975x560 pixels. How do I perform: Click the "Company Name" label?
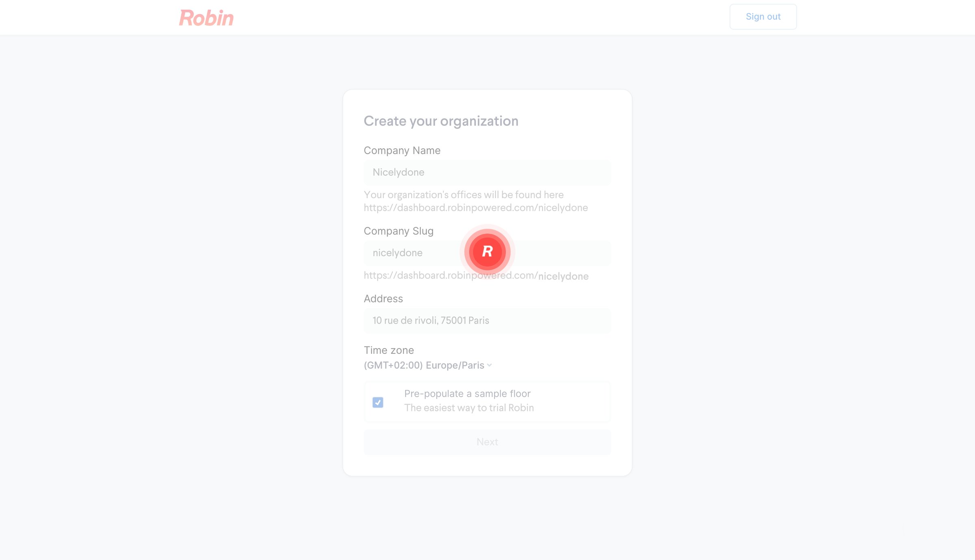pos(402,150)
